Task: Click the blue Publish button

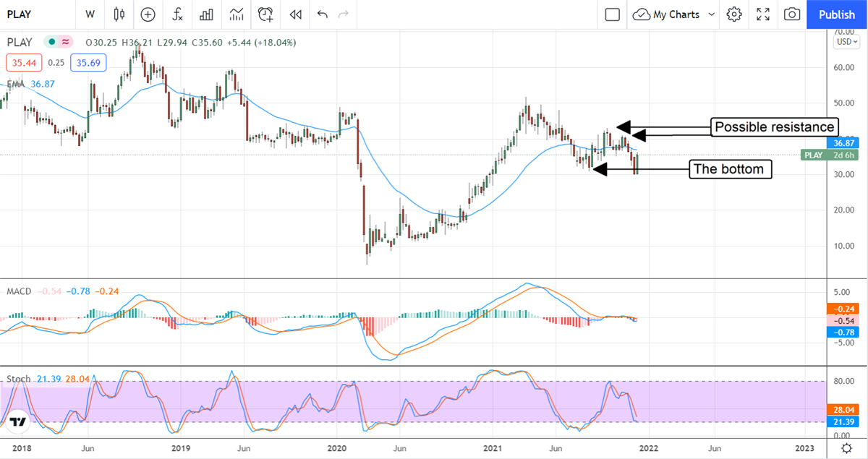Action: coord(837,14)
